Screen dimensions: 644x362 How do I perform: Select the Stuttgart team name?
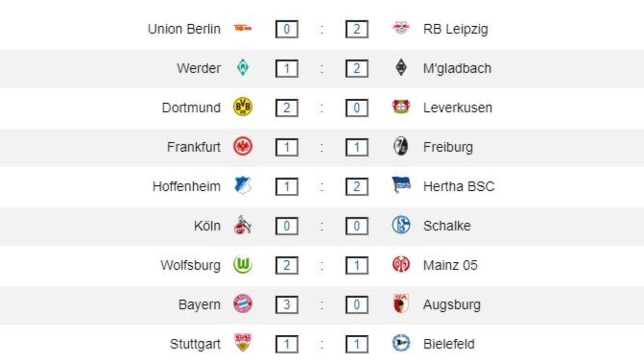195,344
